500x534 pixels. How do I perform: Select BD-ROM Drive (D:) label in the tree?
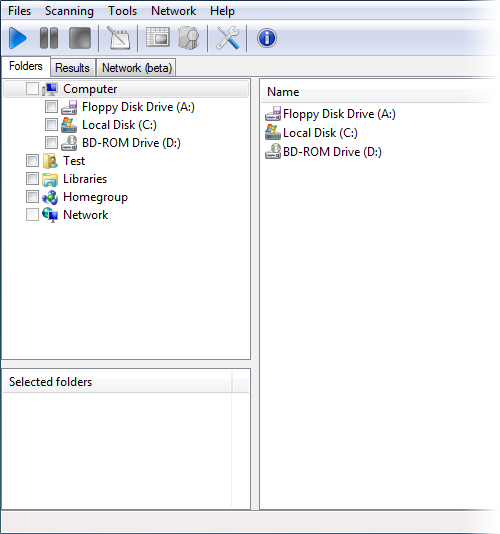coord(131,143)
